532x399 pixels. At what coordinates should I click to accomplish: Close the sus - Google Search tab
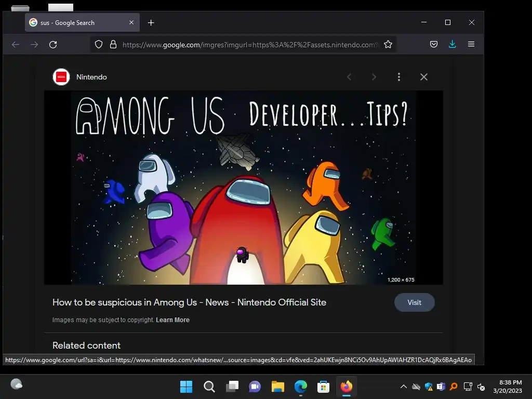131,22
